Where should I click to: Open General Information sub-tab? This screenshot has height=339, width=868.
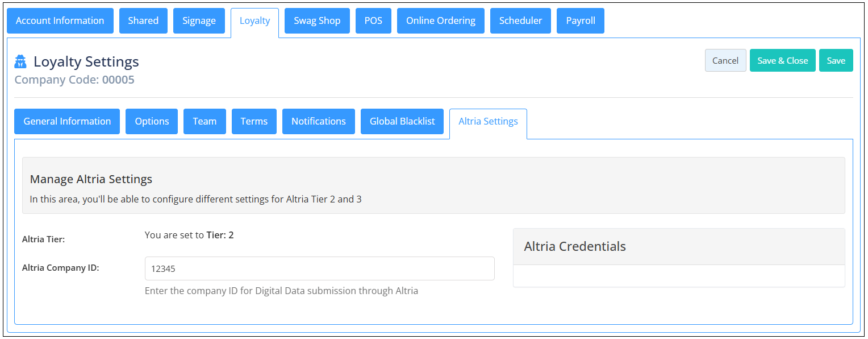pyautogui.click(x=67, y=121)
